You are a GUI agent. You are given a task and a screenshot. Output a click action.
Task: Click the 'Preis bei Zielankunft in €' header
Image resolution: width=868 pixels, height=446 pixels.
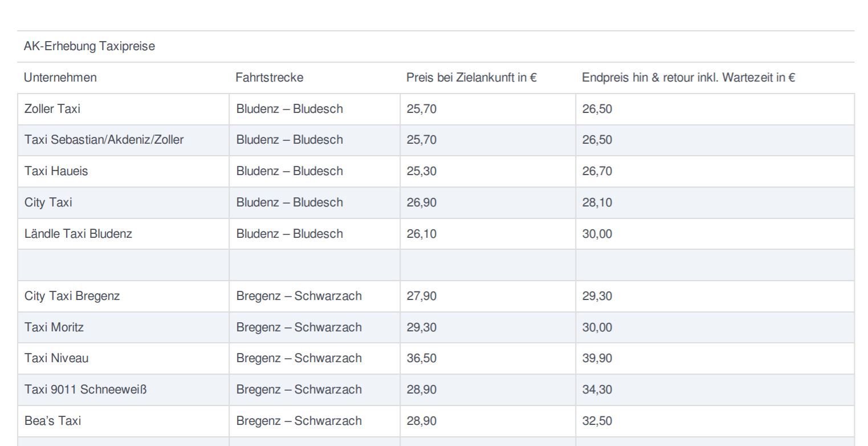pyautogui.click(x=471, y=78)
